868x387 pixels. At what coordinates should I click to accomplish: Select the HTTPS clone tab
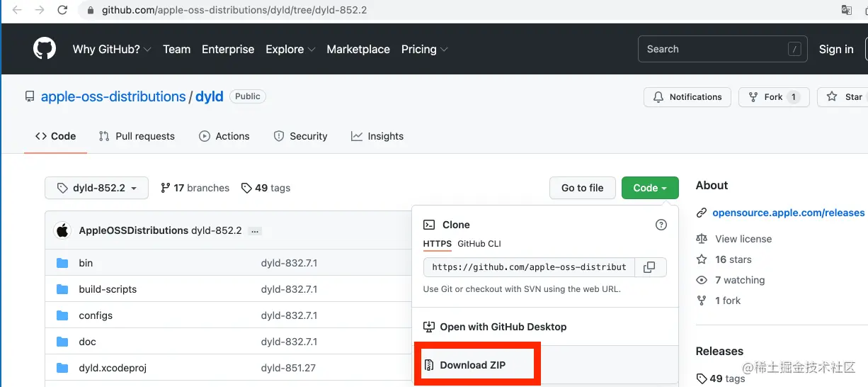pos(438,244)
